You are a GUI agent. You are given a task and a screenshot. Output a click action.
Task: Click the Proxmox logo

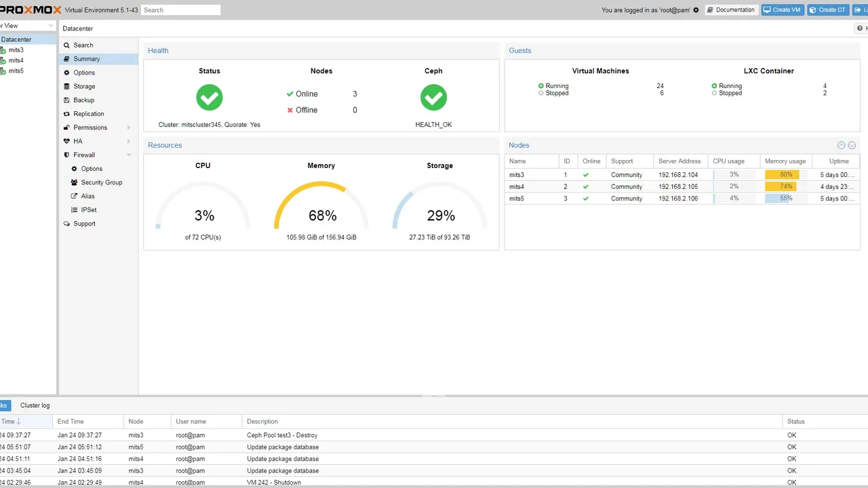point(31,9)
